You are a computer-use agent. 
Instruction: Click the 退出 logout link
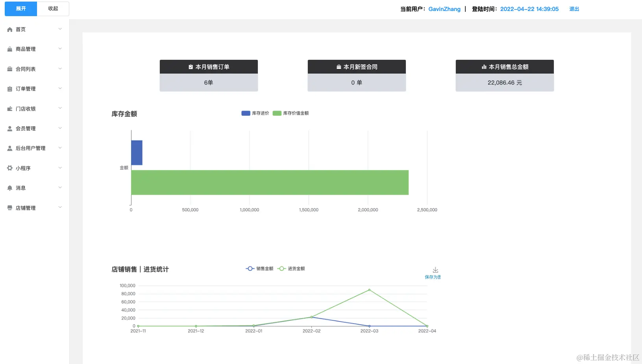pyautogui.click(x=574, y=9)
